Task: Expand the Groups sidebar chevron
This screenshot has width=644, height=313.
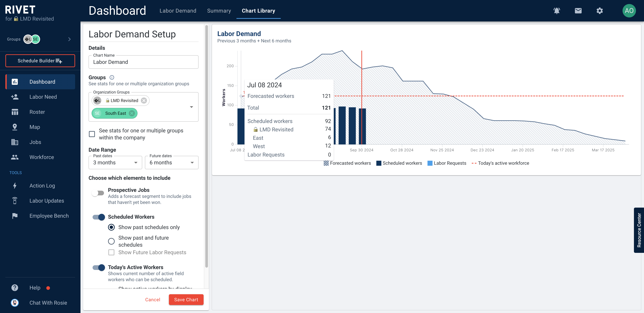Action: pyautogui.click(x=69, y=39)
